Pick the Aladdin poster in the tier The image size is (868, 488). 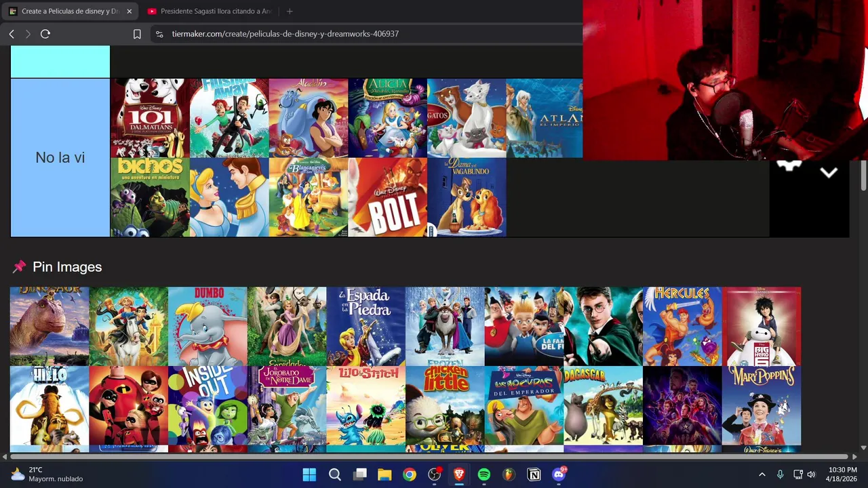click(x=309, y=118)
